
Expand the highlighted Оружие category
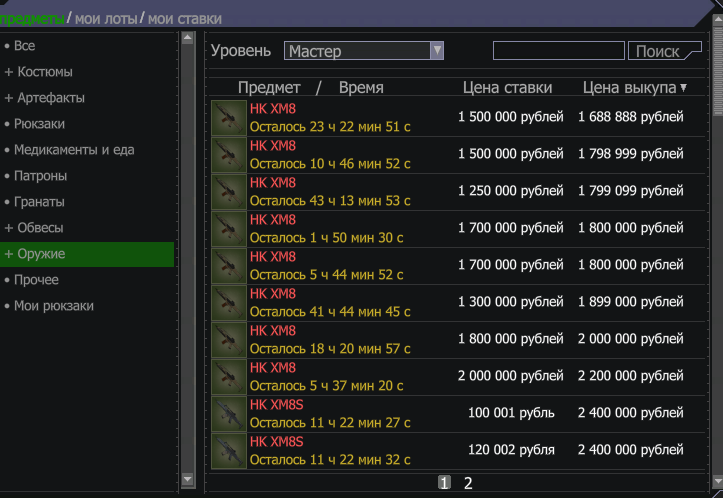(87, 254)
